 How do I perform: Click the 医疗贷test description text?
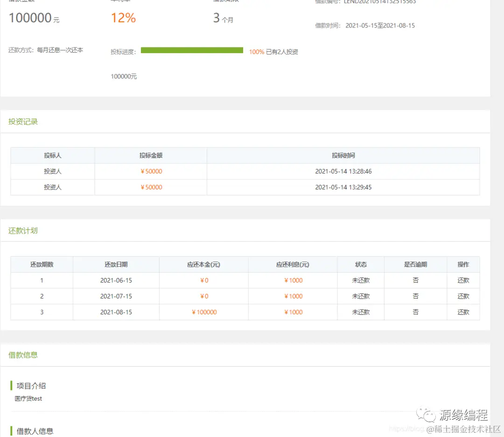click(x=28, y=398)
